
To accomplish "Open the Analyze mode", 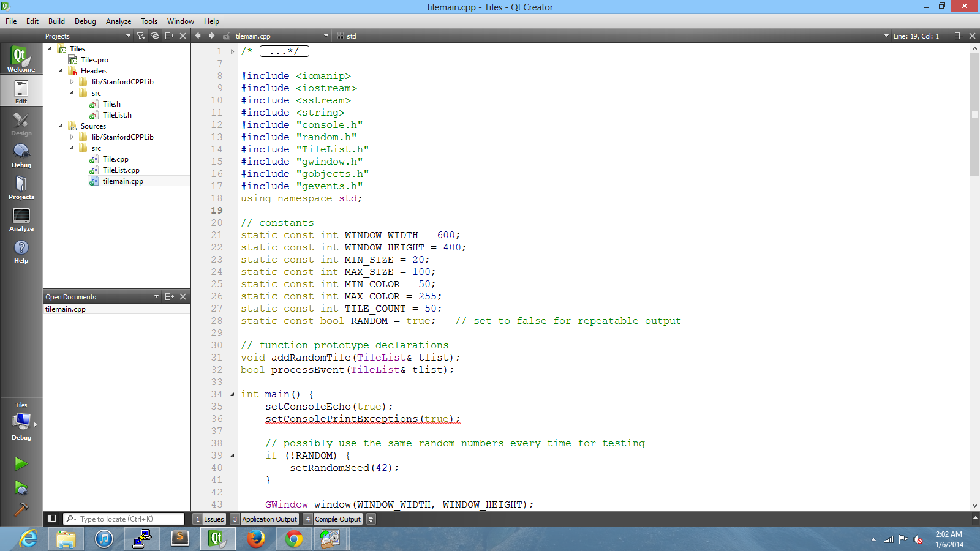I will (x=21, y=219).
